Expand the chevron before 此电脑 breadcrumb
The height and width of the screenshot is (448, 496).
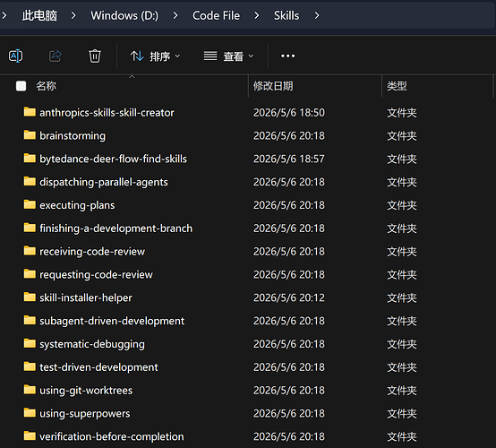pos(4,15)
